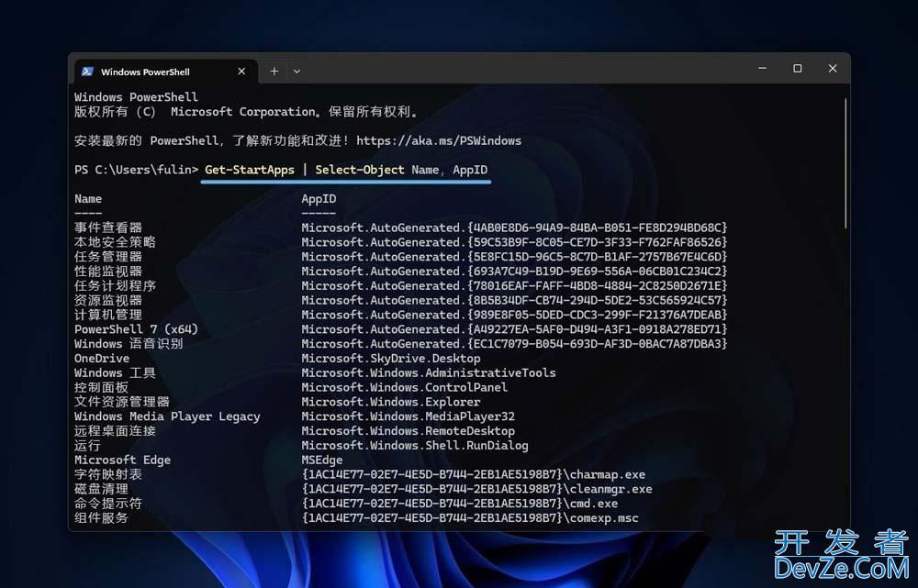
Task: Click the 任务管理器 row name
Action: 108,257
